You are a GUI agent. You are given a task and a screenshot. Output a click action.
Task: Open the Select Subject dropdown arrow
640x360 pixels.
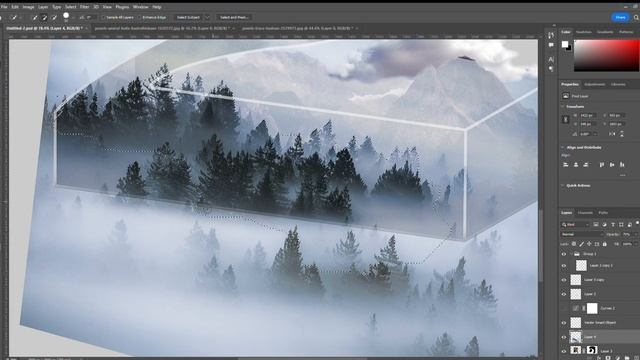[x=207, y=18]
